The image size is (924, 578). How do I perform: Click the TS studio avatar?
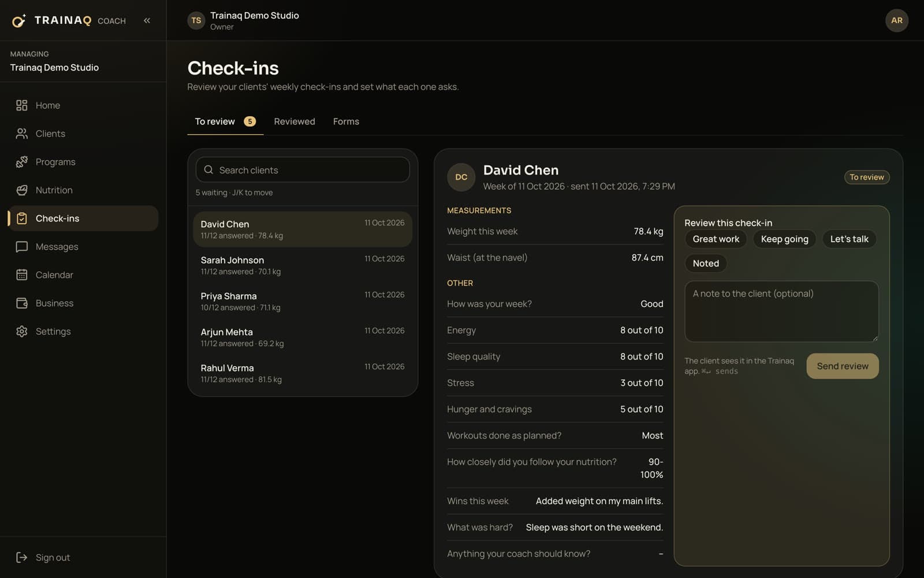pos(196,21)
